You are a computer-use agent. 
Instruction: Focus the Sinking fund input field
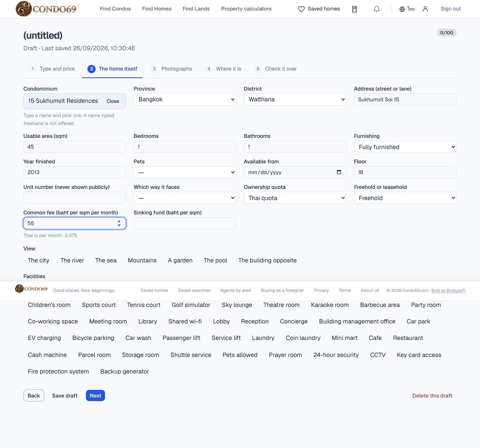tap(185, 223)
